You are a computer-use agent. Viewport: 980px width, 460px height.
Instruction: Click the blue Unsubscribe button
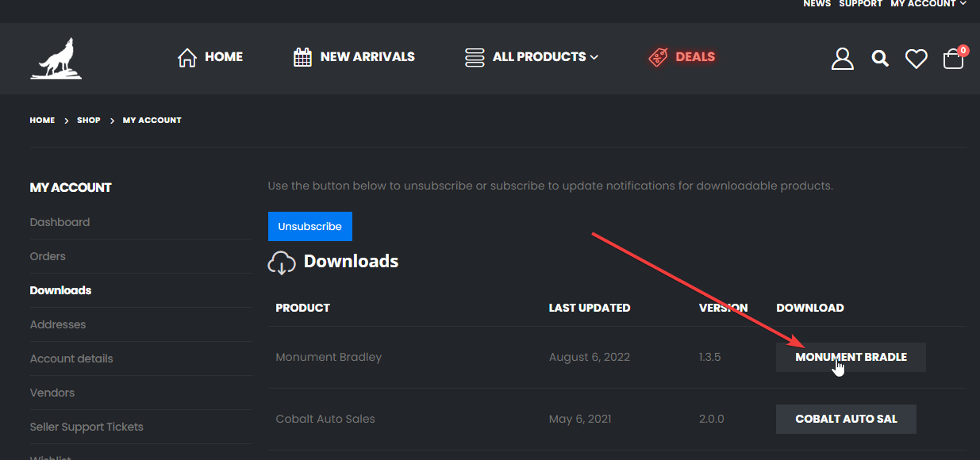(x=309, y=226)
